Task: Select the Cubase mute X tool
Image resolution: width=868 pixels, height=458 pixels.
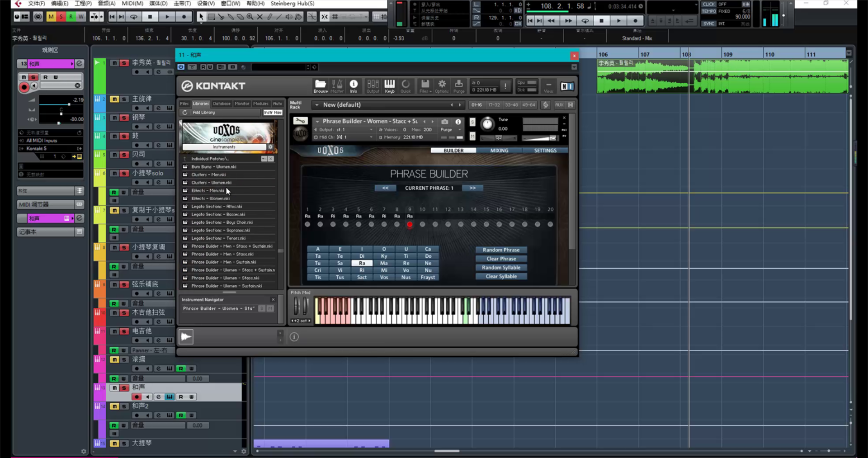Action: click(260, 17)
